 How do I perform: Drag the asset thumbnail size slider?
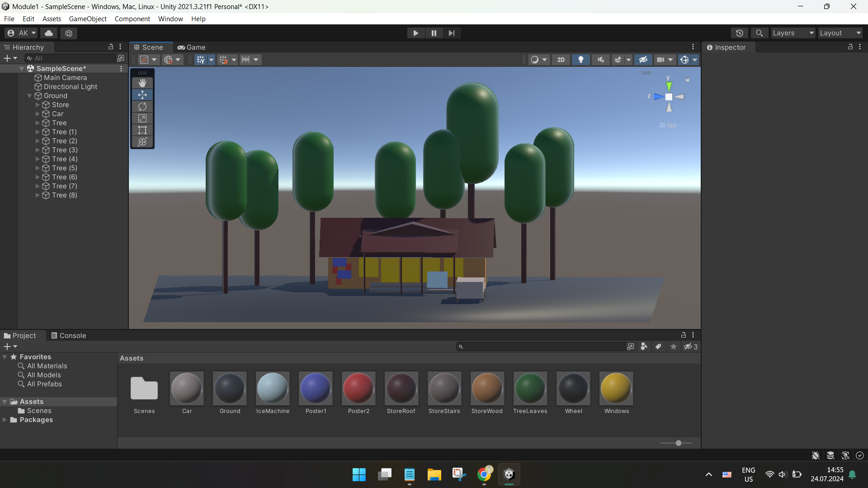[679, 443]
